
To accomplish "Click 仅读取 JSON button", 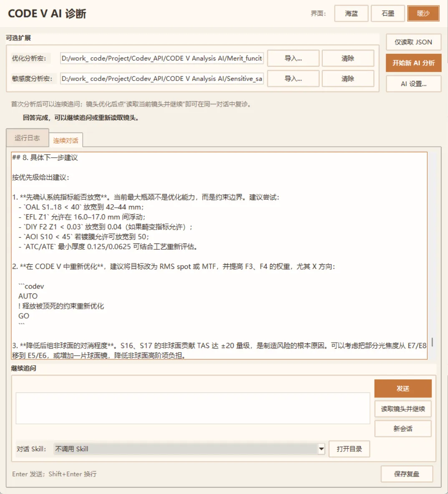I will pyautogui.click(x=413, y=42).
